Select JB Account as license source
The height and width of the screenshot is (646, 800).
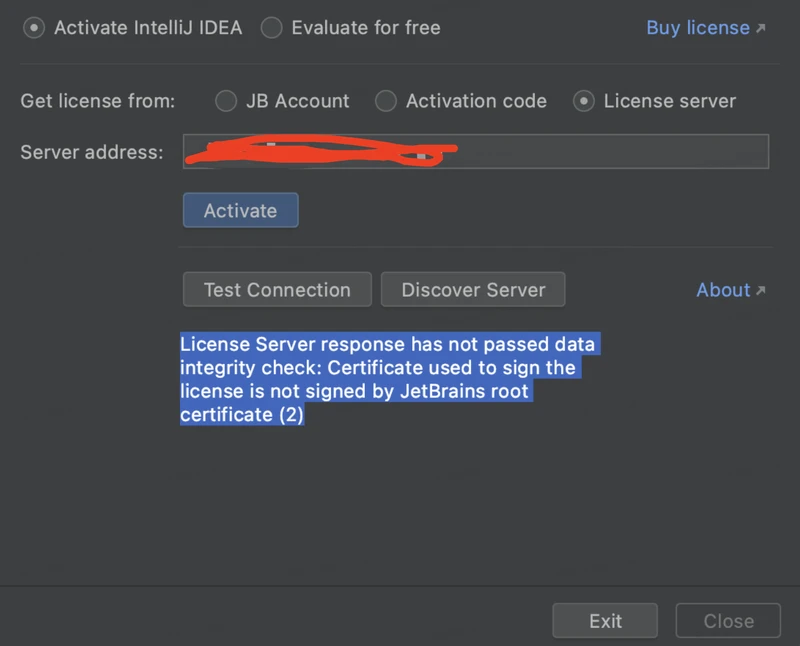tap(227, 101)
